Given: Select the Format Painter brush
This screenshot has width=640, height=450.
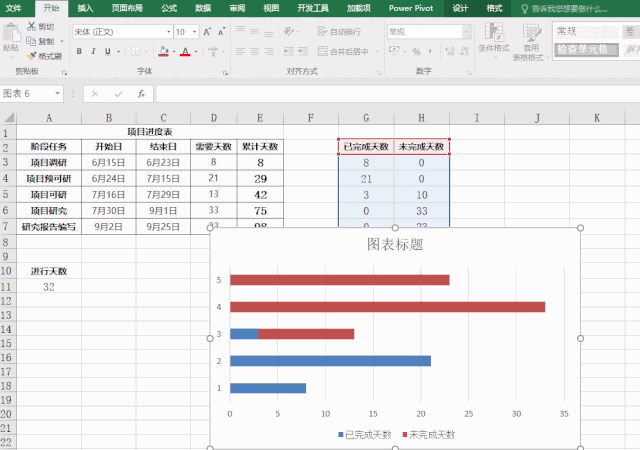Looking at the screenshot, I should tap(31, 56).
